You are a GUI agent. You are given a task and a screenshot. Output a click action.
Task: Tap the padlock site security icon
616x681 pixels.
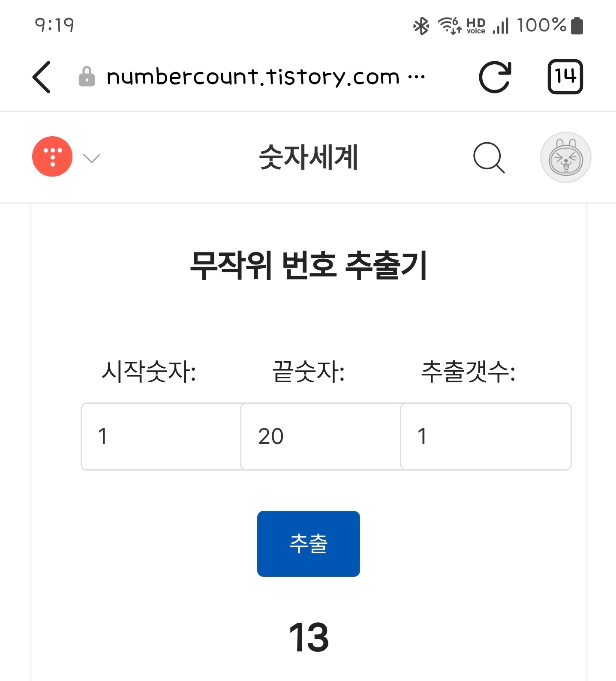(x=87, y=77)
